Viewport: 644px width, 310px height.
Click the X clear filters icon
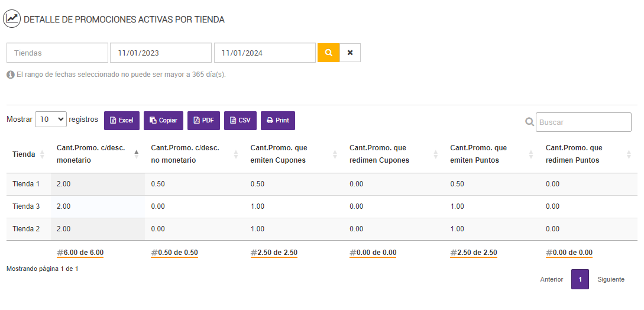tap(350, 53)
